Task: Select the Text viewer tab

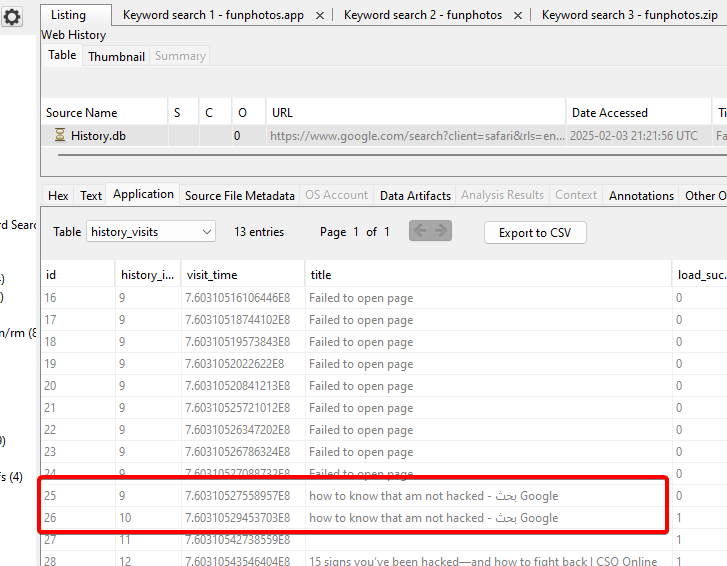Action: 91,196
